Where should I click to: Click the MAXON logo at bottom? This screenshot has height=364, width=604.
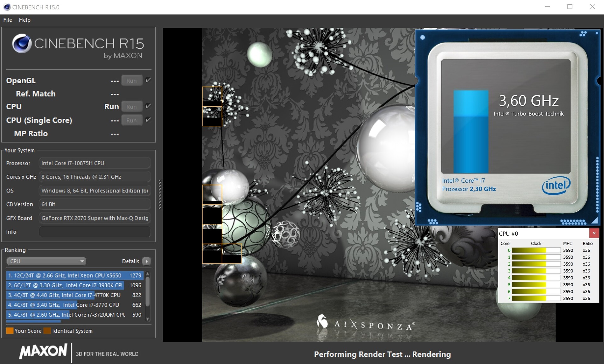point(43,351)
